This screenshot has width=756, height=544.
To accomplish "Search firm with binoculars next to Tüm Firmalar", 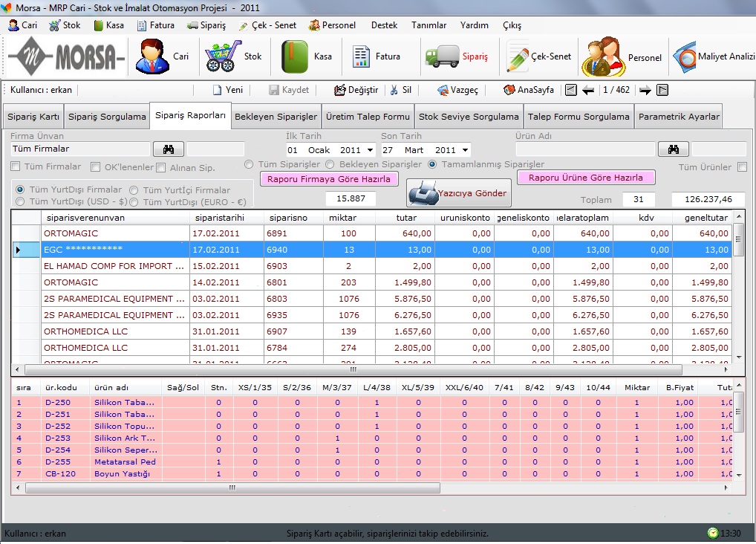I will (x=169, y=149).
